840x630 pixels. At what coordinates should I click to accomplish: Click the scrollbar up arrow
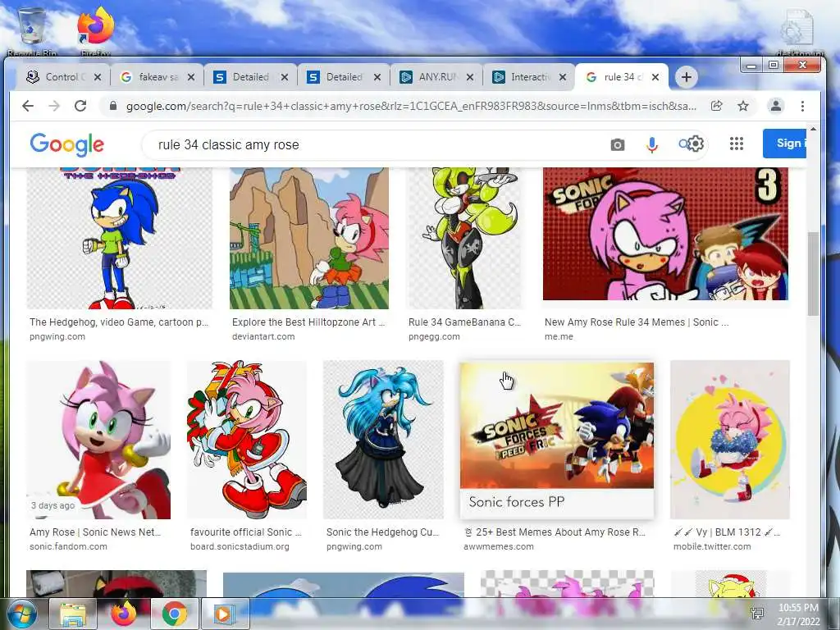click(813, 129)
